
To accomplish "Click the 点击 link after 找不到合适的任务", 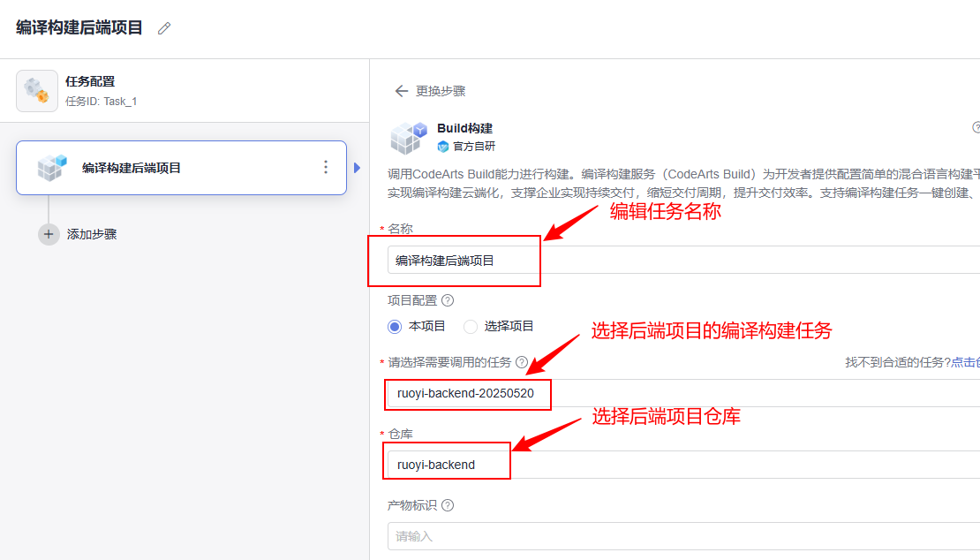I will click(966, 362).
